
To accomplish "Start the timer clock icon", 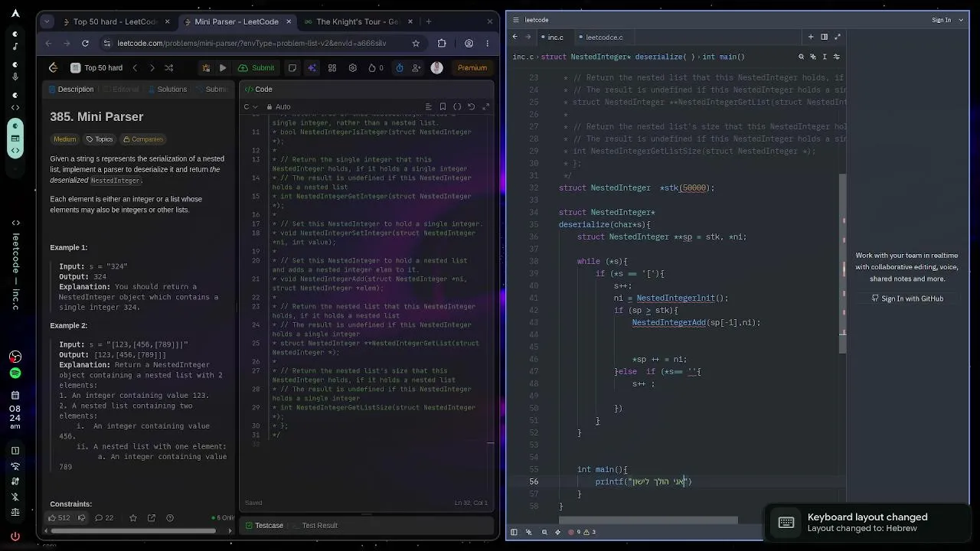I will tap(400, 67).
